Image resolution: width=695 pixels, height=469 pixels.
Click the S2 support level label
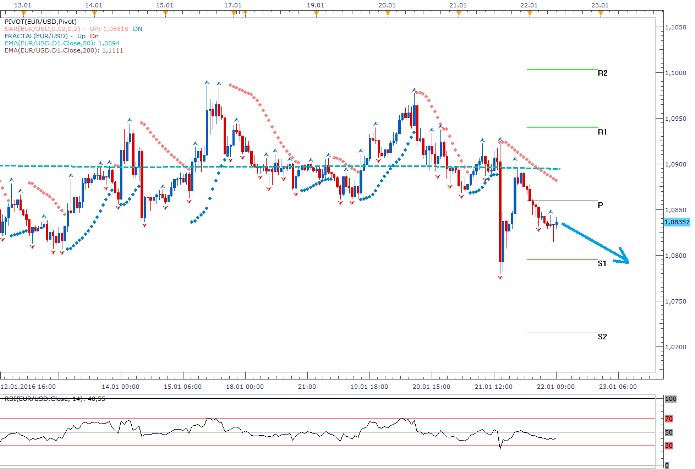tap(602, 336)
